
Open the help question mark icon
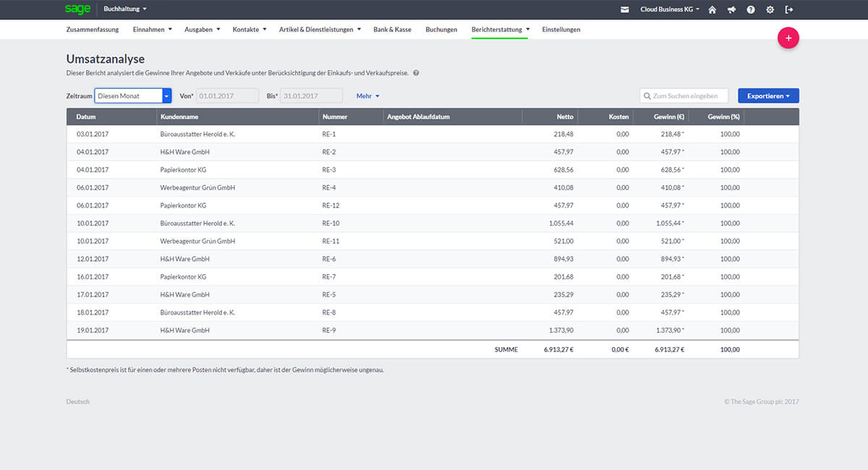coord(751,9)
